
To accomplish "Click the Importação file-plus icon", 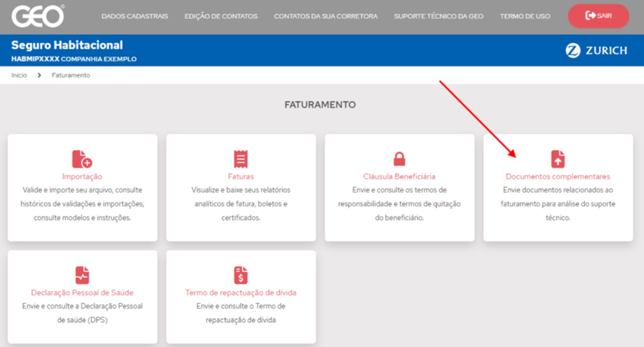I will pos(82,159).
